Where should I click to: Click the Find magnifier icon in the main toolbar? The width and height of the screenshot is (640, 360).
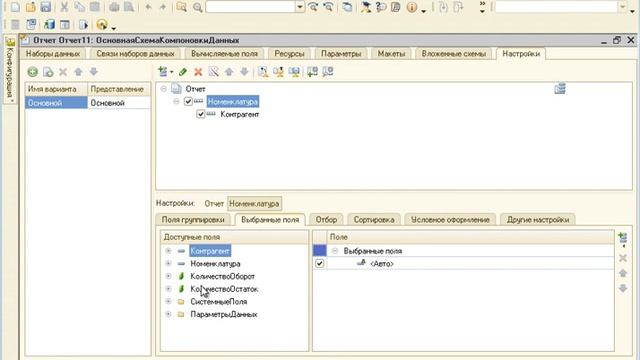point(198,7)
